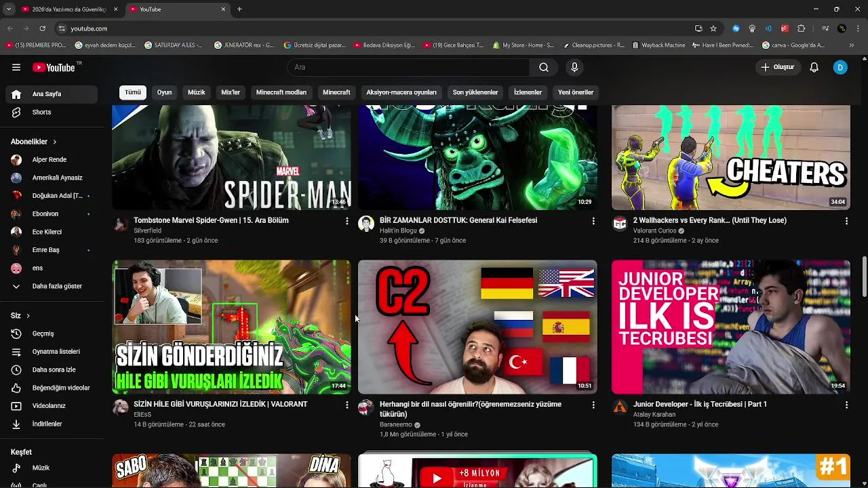Select Yeni öneriler filter chip
Viewport: 868px width, 488px height.
click(576, 92)
